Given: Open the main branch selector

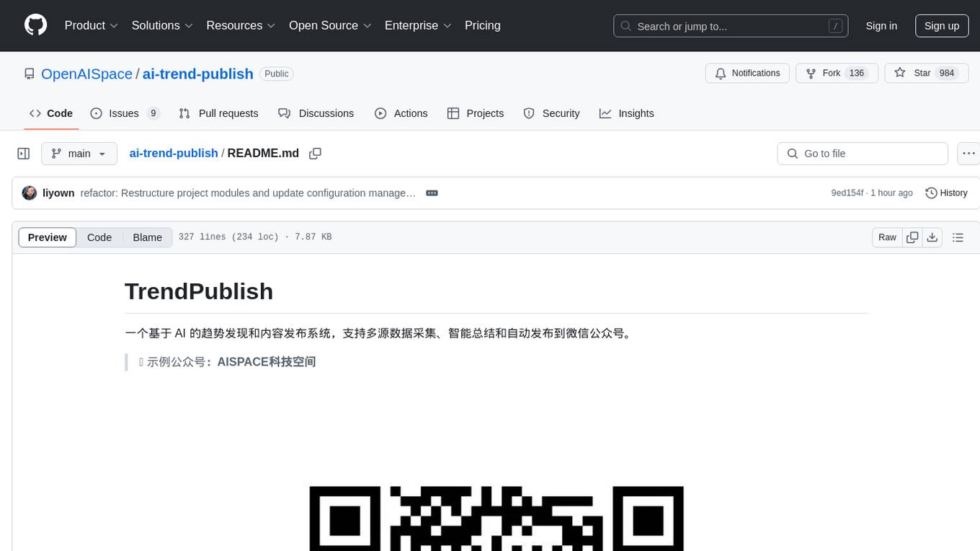Looking at the screenshot, I should (79, 154).
